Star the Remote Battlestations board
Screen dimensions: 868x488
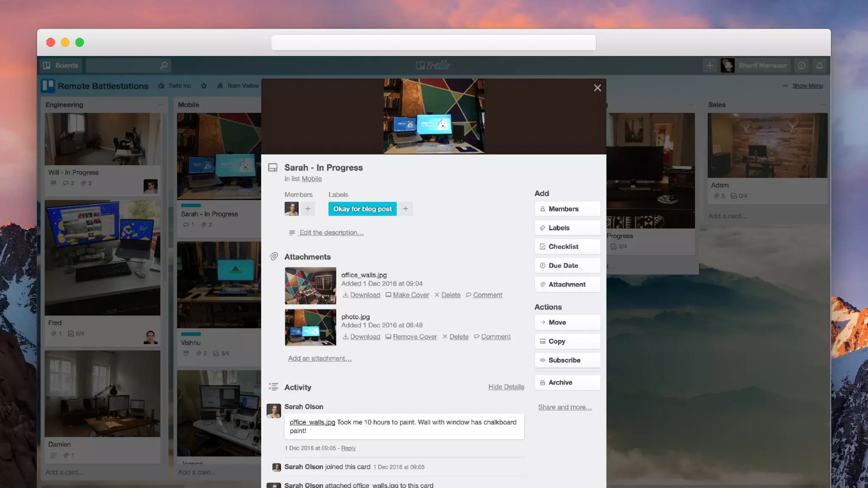point(204,86)
